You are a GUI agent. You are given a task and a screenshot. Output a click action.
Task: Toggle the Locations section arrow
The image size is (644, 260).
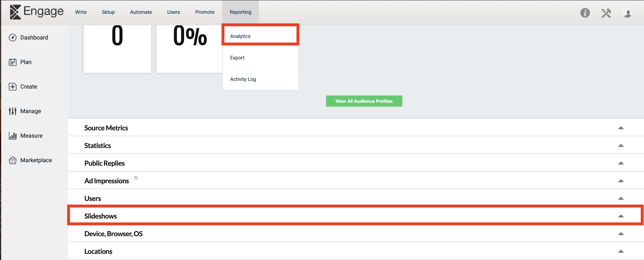pyautogui.click(x=621, y=251)
